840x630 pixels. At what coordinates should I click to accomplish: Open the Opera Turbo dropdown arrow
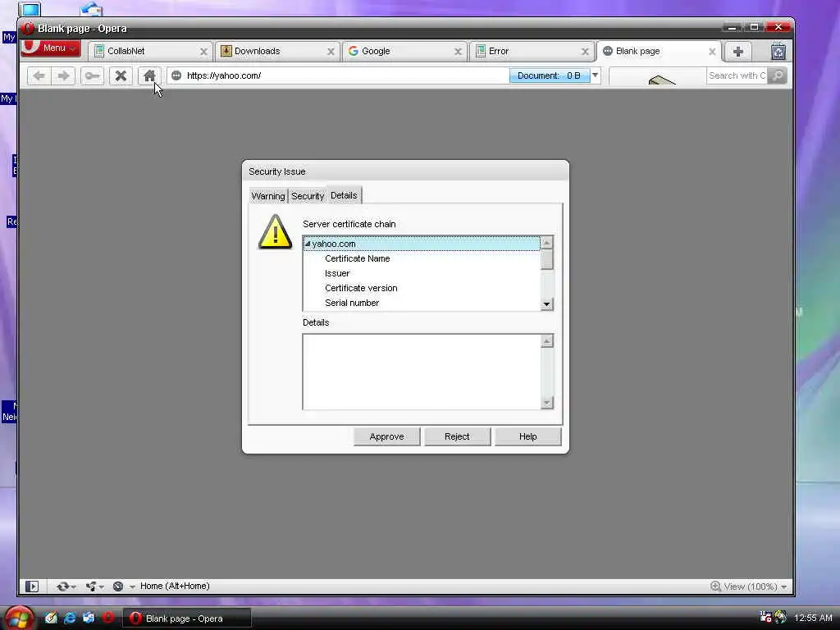[x=132, y=587]
